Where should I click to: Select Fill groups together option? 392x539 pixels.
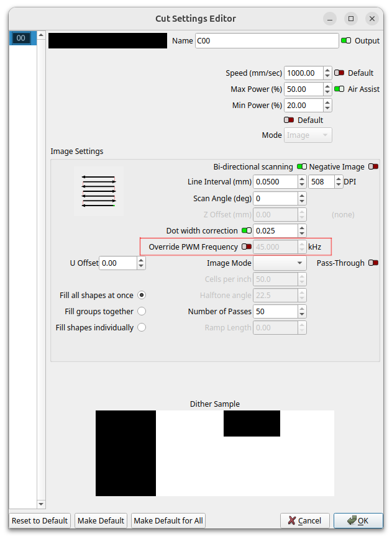[142, 311]
